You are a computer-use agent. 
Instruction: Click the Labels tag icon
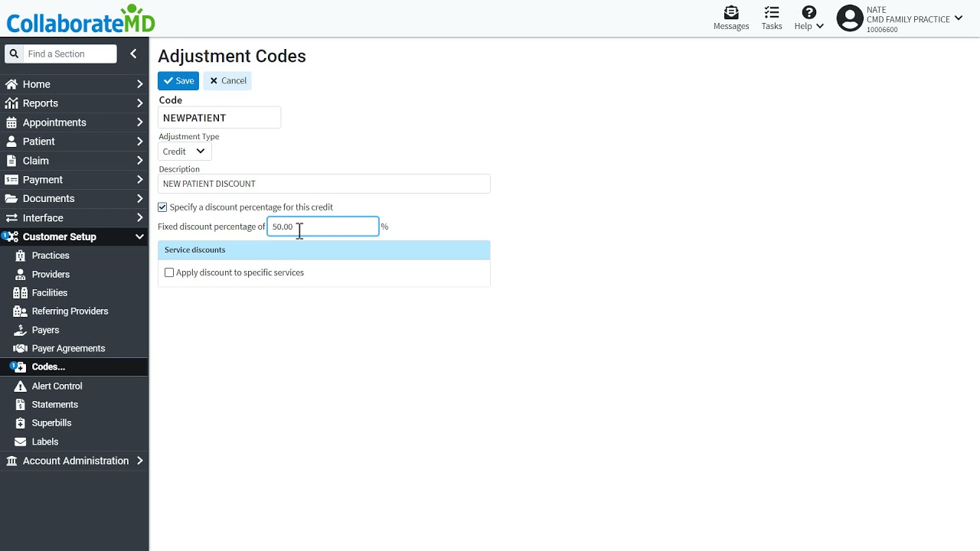click(x=21, y=442)
